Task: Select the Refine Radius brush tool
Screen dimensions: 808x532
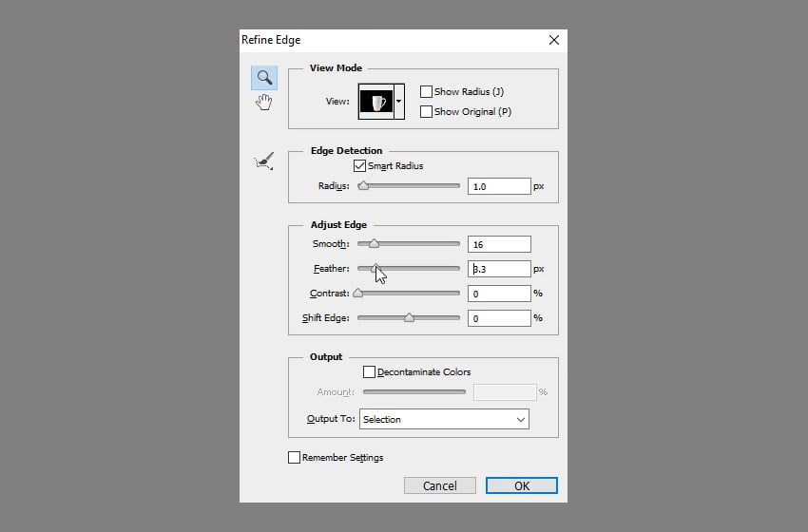Action: coord(264,161)
